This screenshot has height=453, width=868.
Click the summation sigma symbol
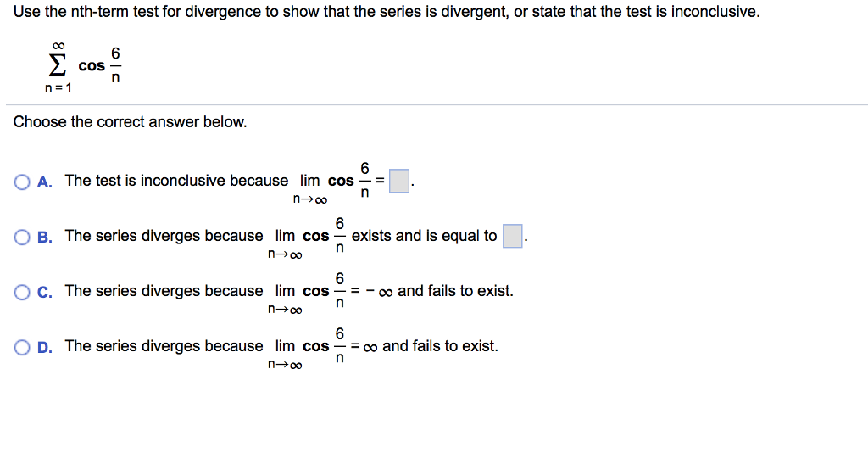(58, 65)
